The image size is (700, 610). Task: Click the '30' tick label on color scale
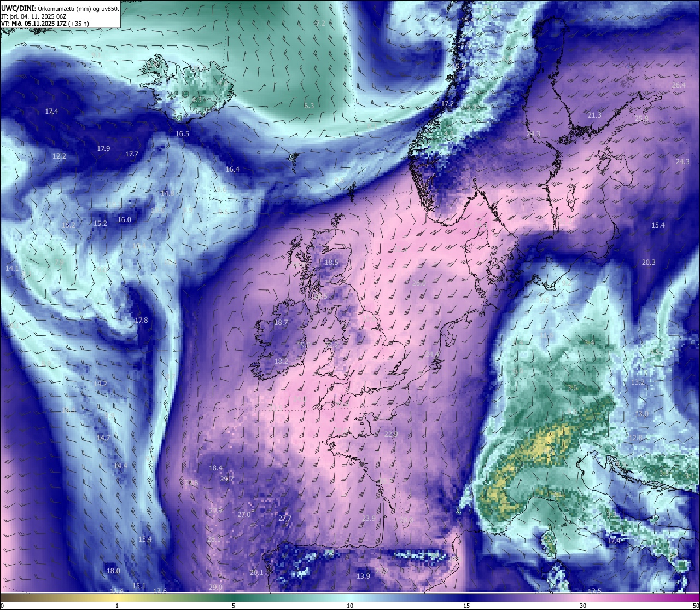point(584,606)
